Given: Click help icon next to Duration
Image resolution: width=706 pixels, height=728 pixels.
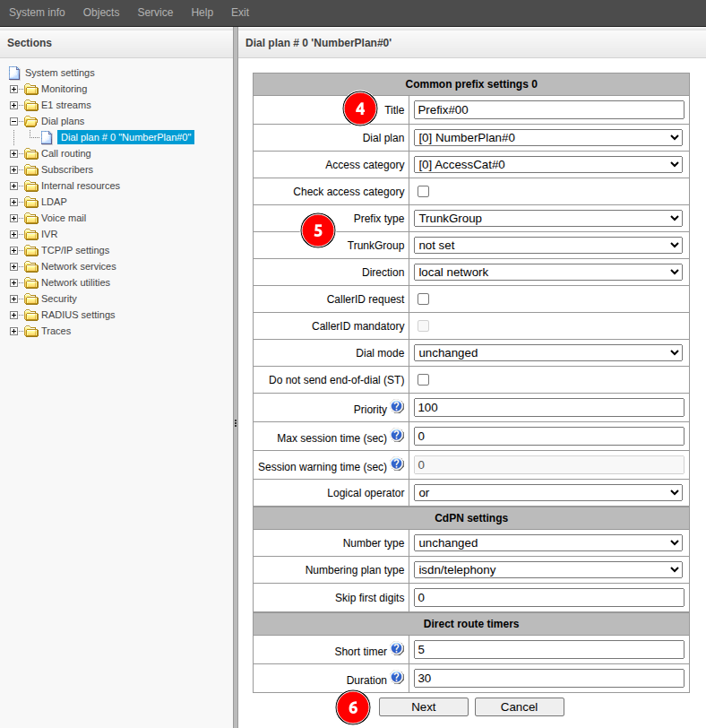Looking at the screenshot, I should tap(397, 678).
